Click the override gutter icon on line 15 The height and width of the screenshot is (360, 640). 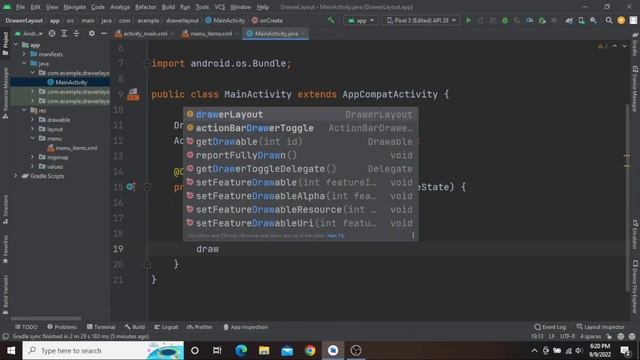131,187
